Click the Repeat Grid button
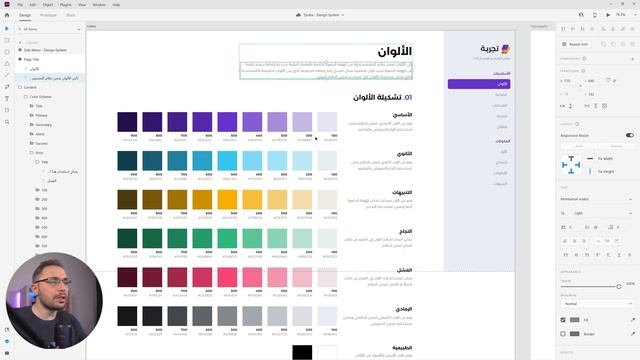This screenshot has height=360, width=640. coord(575,44)
